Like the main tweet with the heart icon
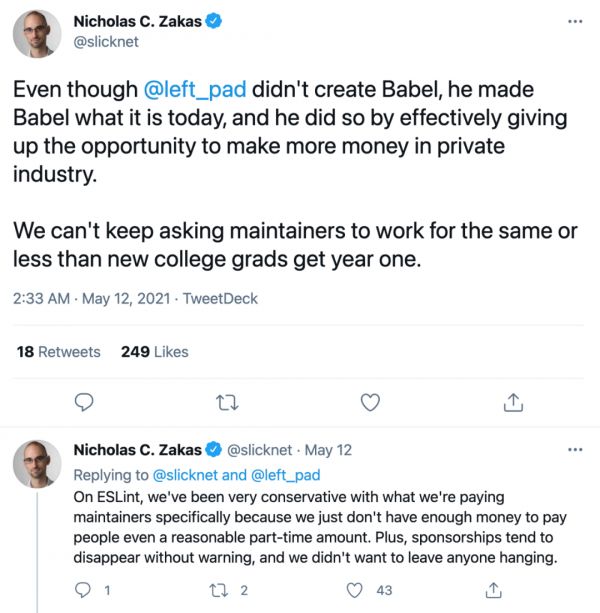This screenshot has height=613, width=600. 370,402
